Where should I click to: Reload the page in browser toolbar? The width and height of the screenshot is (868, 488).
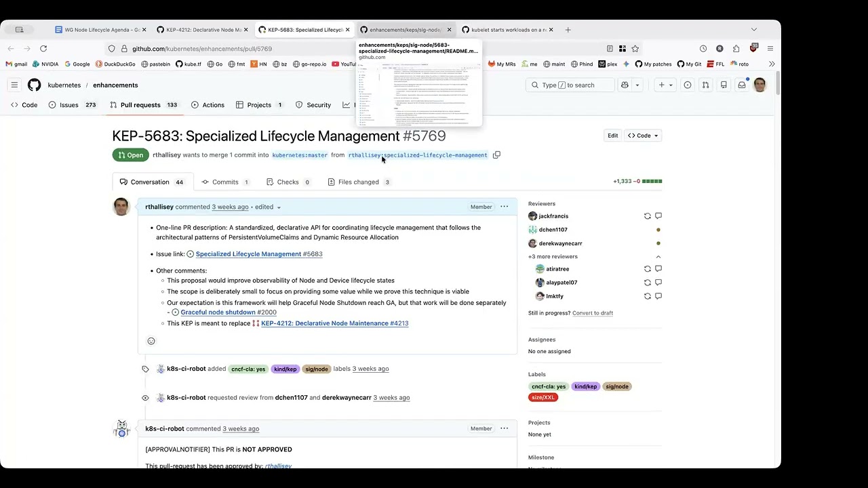point(43,49)
